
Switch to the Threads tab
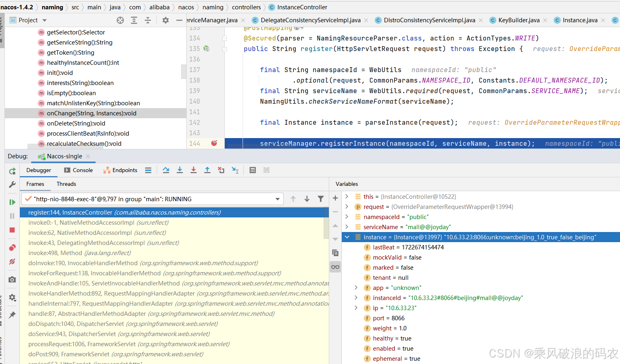point(66,184)
